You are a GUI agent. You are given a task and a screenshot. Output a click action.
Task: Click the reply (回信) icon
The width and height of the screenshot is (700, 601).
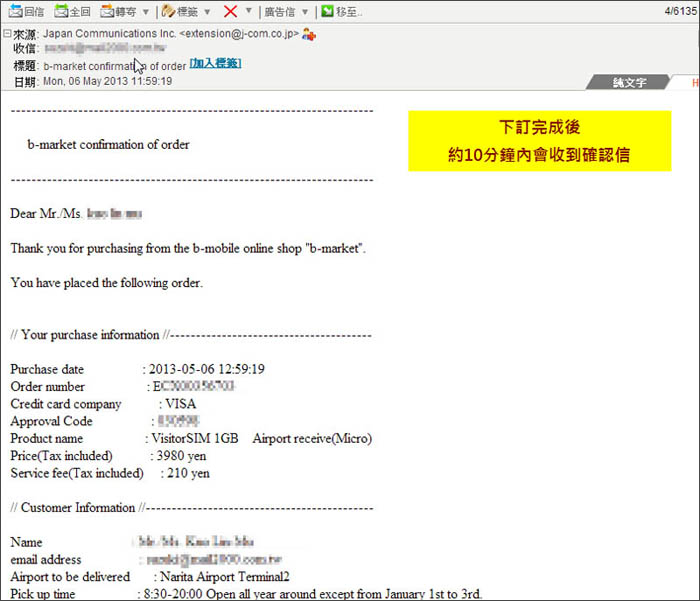(x=16, y=11)
